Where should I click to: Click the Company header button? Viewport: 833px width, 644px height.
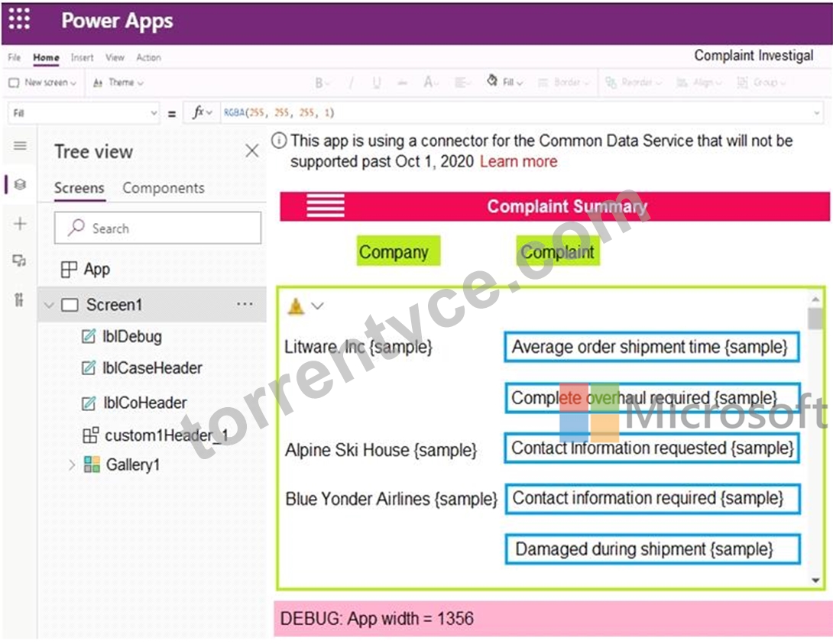[398, 251]
